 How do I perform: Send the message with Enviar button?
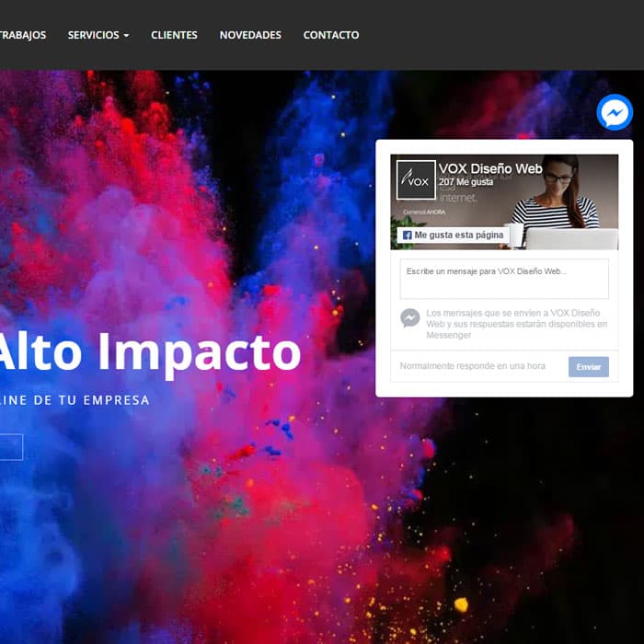(x=588, y=367)
